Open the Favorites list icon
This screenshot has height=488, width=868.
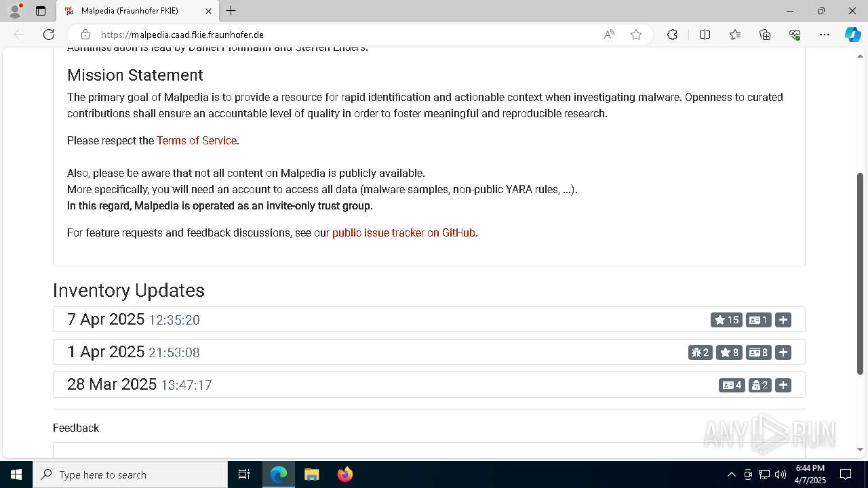click(x=735, y=35)
